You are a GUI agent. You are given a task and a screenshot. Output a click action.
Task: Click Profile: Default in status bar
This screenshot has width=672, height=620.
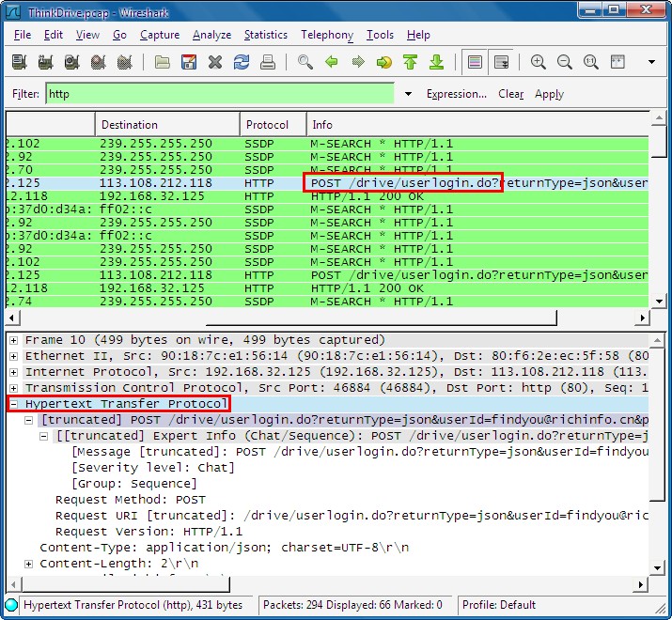tap(499, 605)
